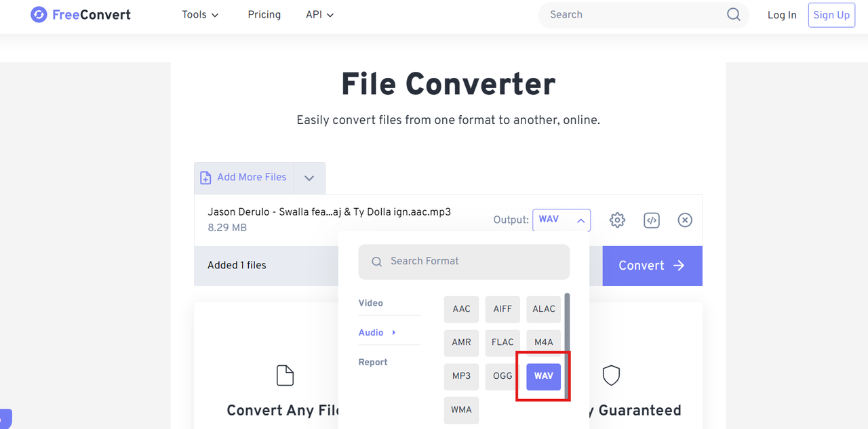This screenshot has width=868, height=429.
Task: Expand the Add More Files source dropdown arrow
Action: coord(309,178)
